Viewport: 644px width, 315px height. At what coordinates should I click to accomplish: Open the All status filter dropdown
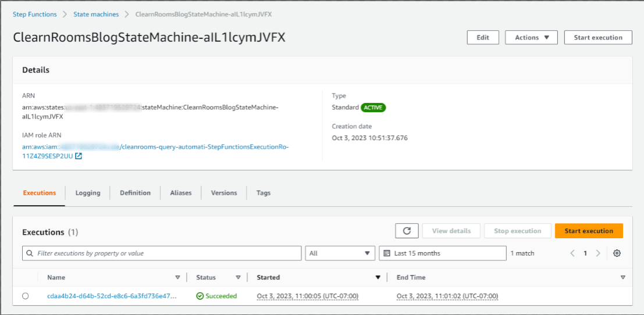340,253
